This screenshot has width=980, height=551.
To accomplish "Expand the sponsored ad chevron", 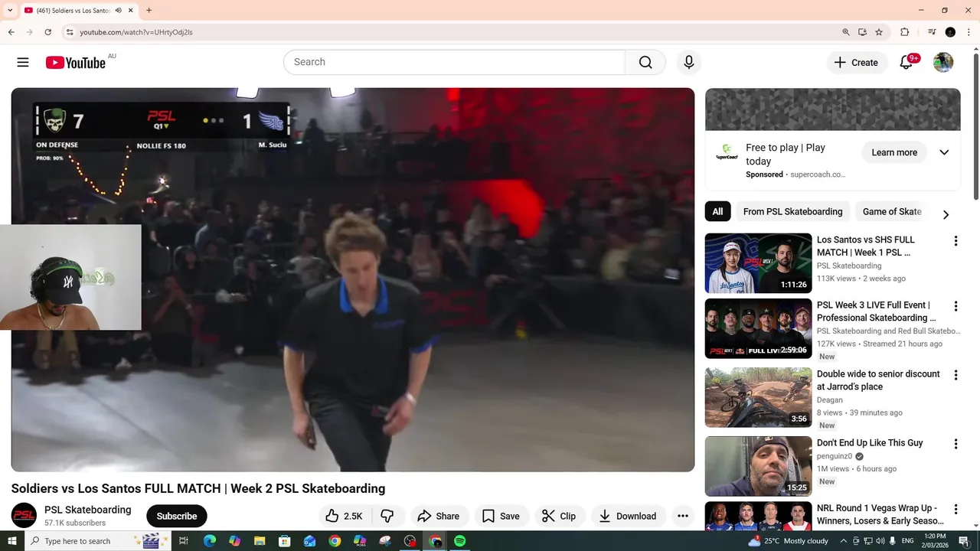I will click(x=944, y=152).
